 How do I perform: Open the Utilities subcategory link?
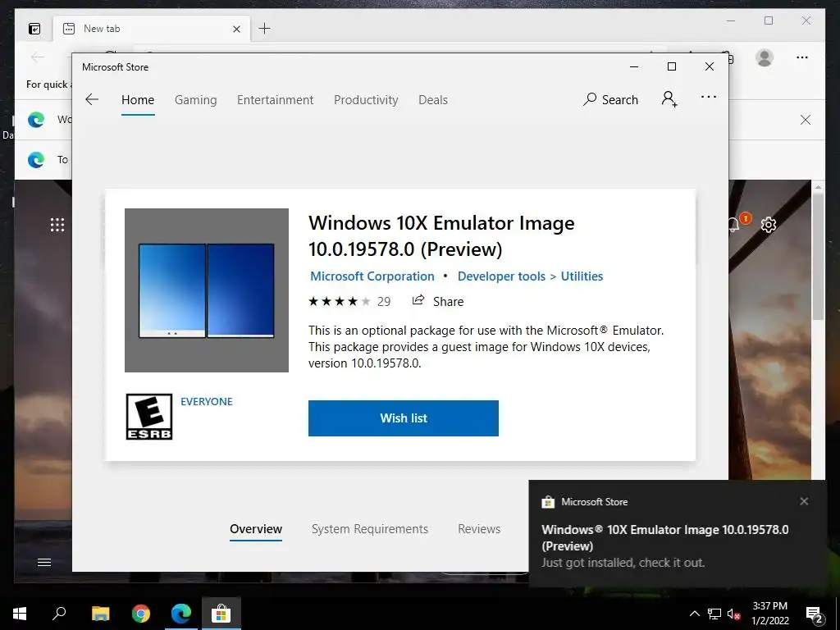click(x=582, y=276)
